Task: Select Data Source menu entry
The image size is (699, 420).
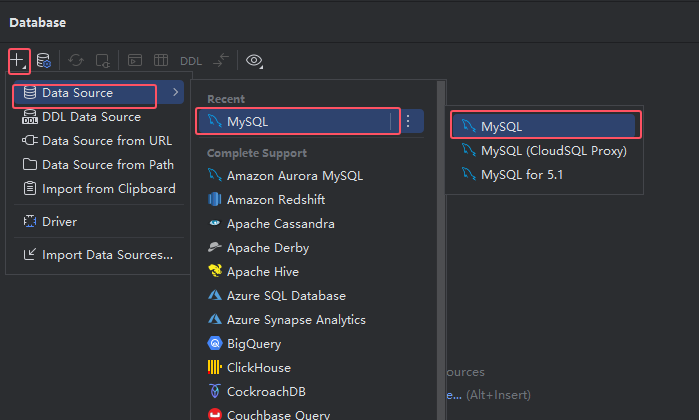Action: (99, 93)
